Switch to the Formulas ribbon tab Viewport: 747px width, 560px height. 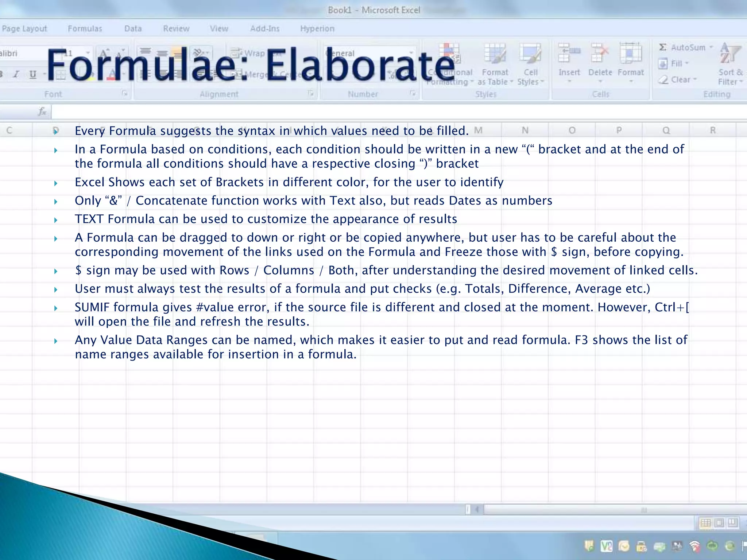pos(85,28)
